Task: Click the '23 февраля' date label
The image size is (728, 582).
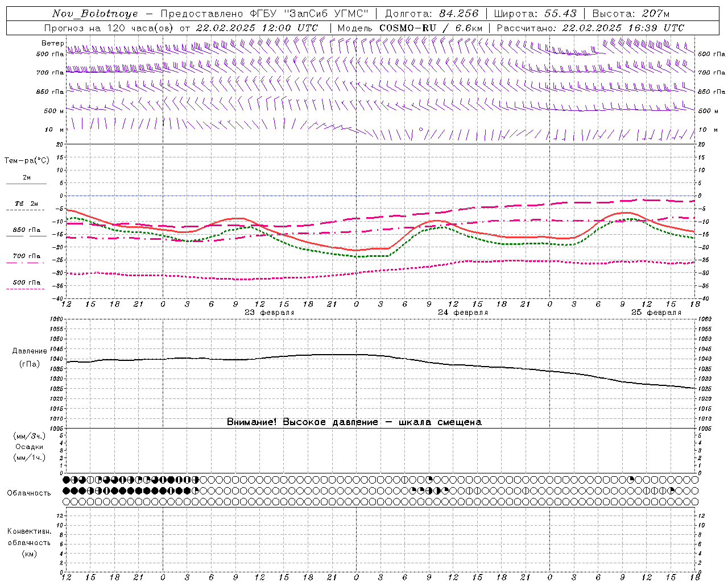Action: pos(270,313)
